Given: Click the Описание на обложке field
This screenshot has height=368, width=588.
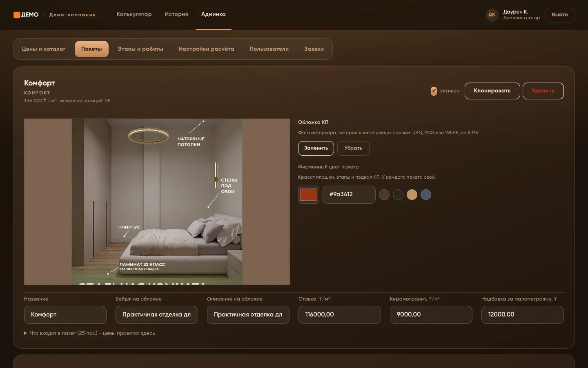Looking at the screenshot, I should coord(248,315).
